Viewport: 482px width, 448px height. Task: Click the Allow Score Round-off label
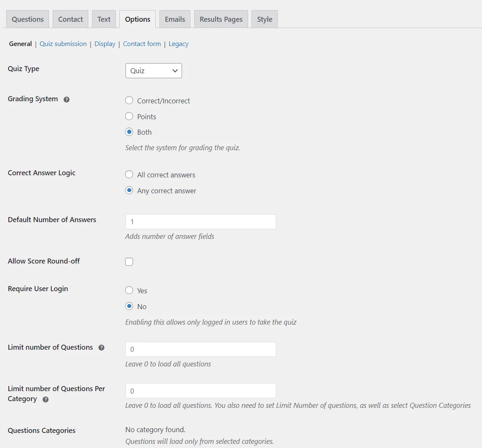[44, 261]
